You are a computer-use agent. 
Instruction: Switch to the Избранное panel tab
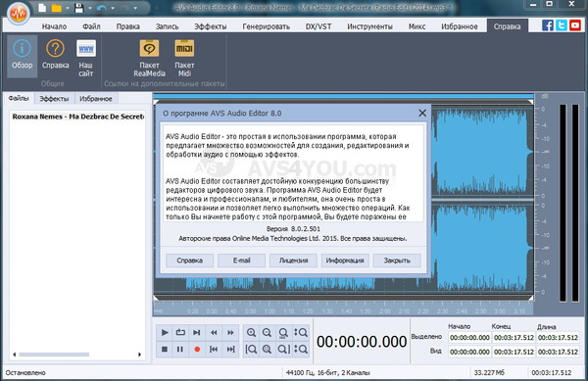tap(96, 99)
